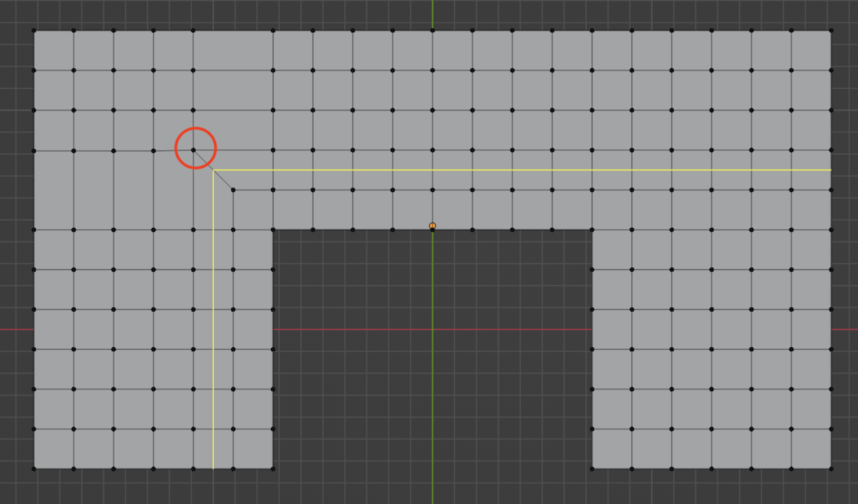The width and height of the screenshot is (858, 504).
Task: Select the mesh's top-left corner vertex
Action: (34, 30)
